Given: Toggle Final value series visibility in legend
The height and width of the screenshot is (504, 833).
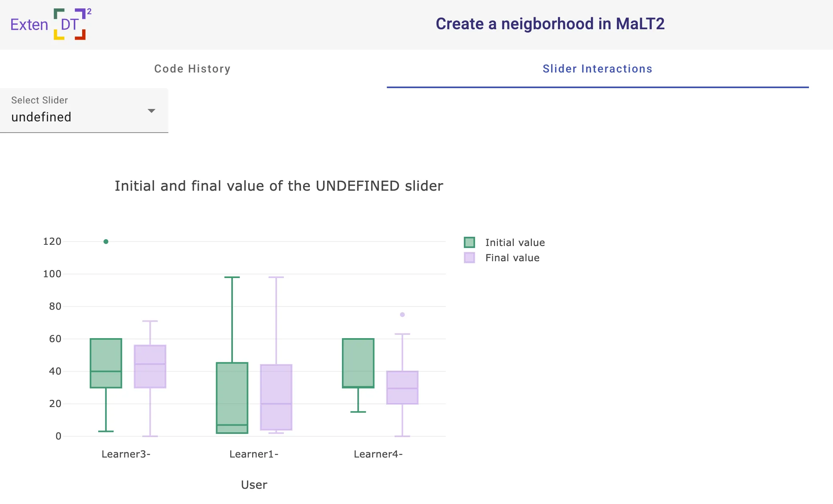Looking at the screenshot, I should (x=512, y=258).
